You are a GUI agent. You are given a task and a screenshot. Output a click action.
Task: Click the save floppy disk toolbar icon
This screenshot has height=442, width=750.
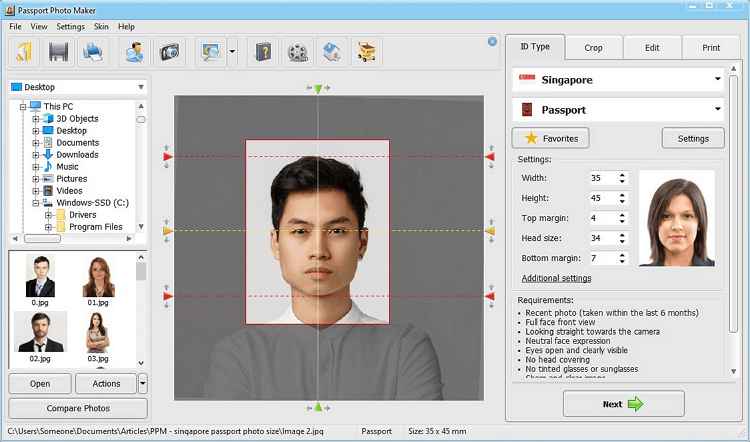tap(58, 52)
